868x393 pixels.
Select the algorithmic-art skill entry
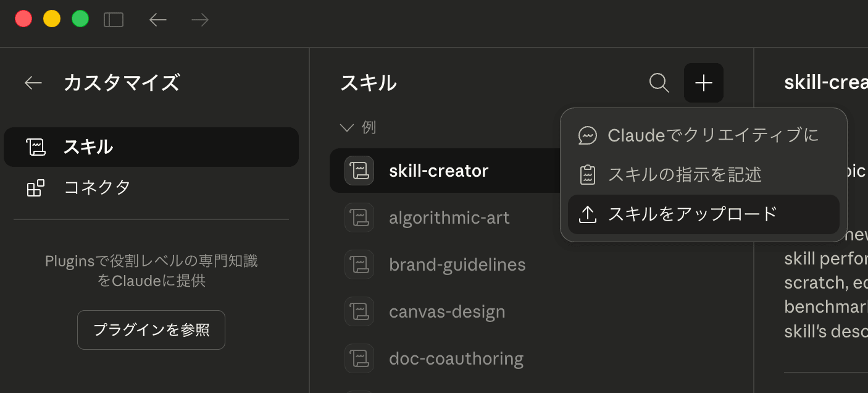coord(449,218)
